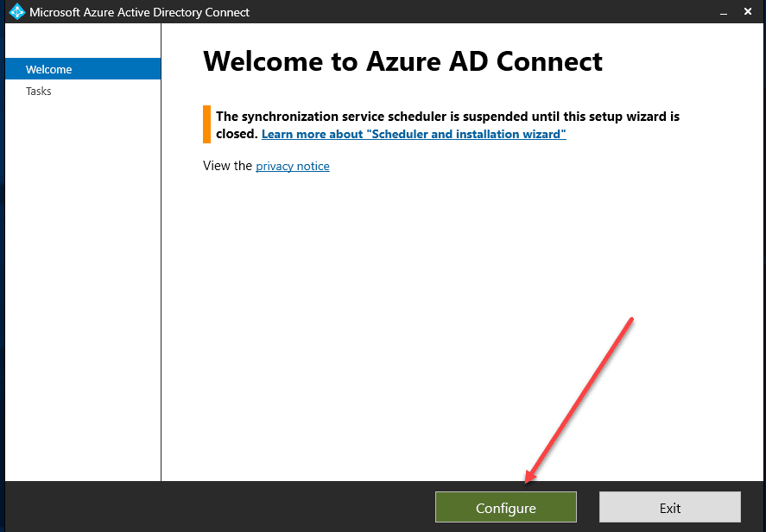Click the Microsoft Azure Active Directory Connect title

tap(139, 12)
